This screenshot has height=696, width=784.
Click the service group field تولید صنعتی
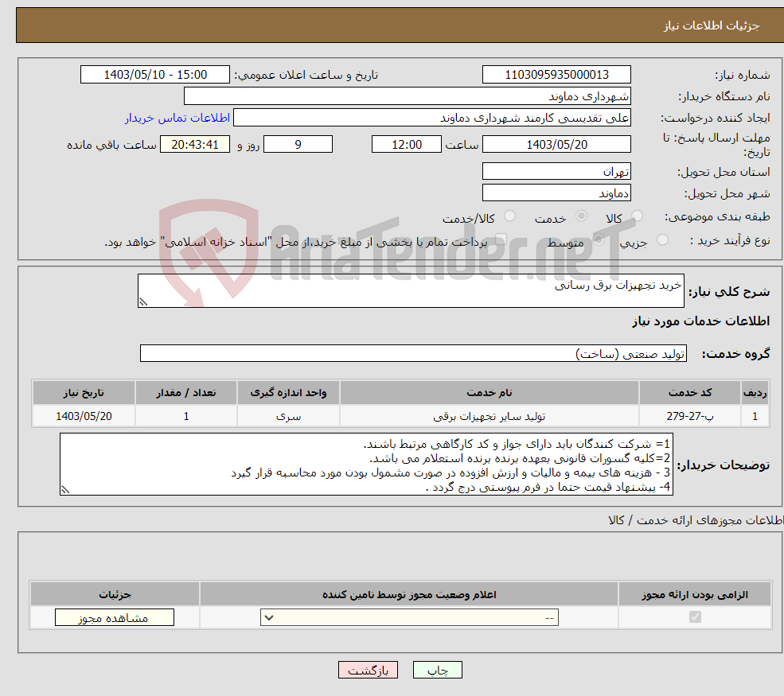(413, 353)
